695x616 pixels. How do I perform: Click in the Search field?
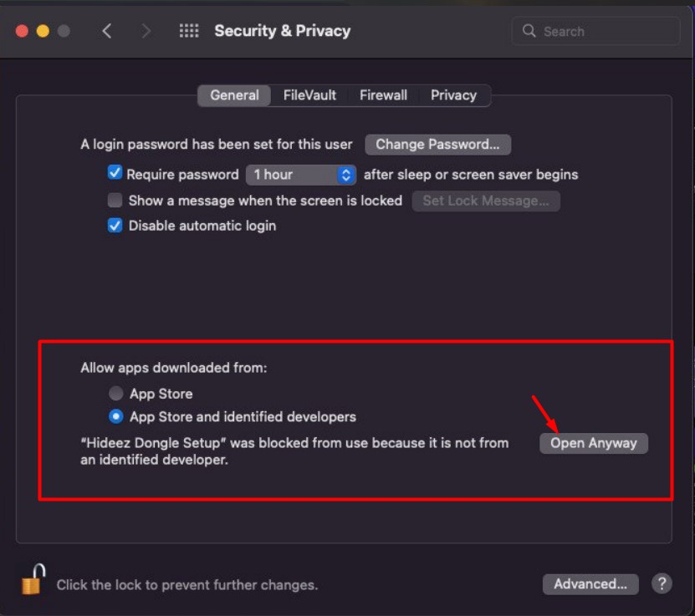pyautogui.click(x=595, y=31)
